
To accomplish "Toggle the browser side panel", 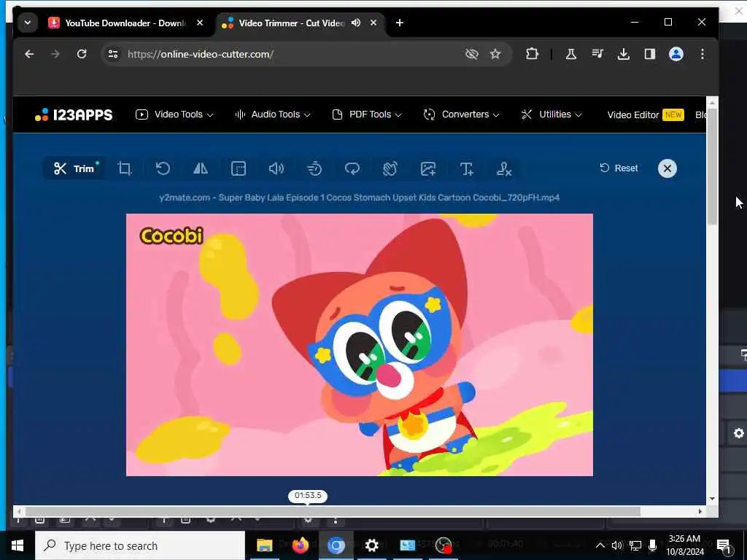I will (x=650, y=54).
